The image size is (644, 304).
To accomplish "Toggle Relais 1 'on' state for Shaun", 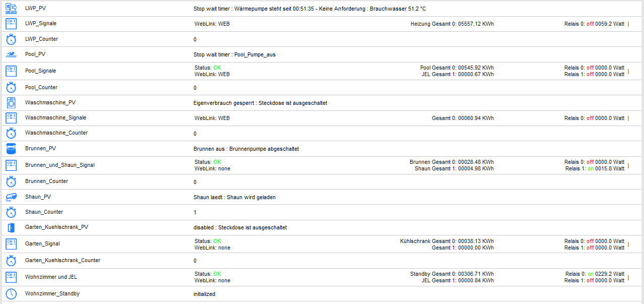I will click(591, 168).
